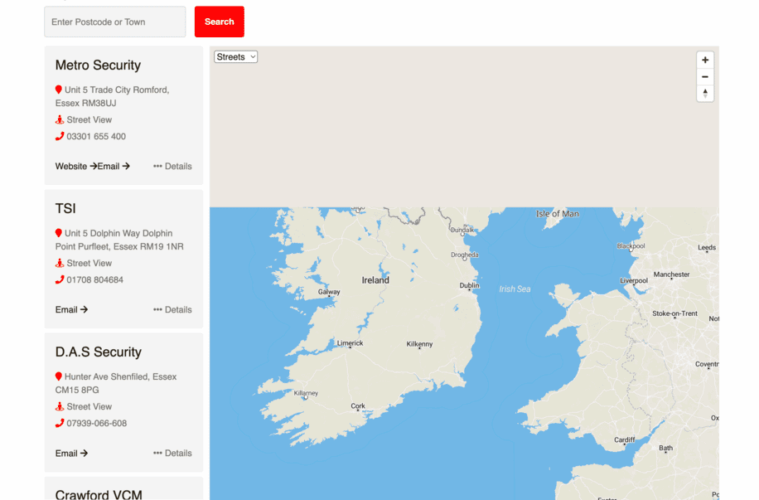Click D.A.S Security phone icon
759x500 pixels.
60,423
